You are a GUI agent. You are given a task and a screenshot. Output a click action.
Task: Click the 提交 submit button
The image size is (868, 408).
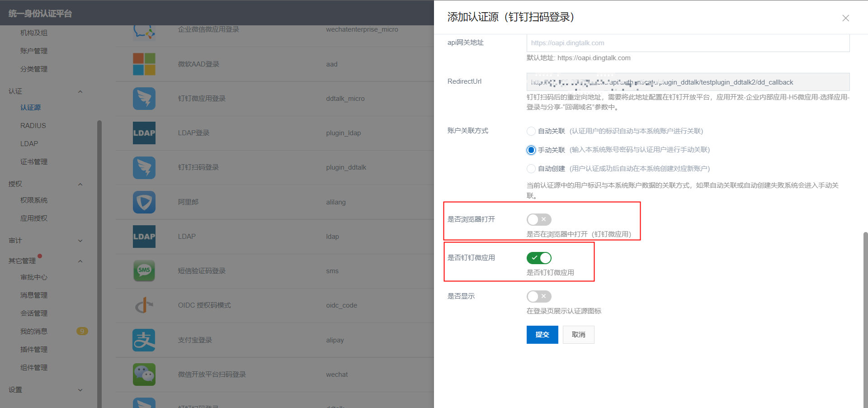542,335
